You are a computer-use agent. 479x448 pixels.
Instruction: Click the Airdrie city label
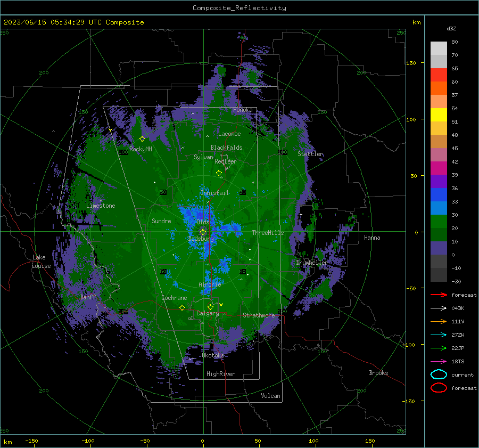pos(210,284)
